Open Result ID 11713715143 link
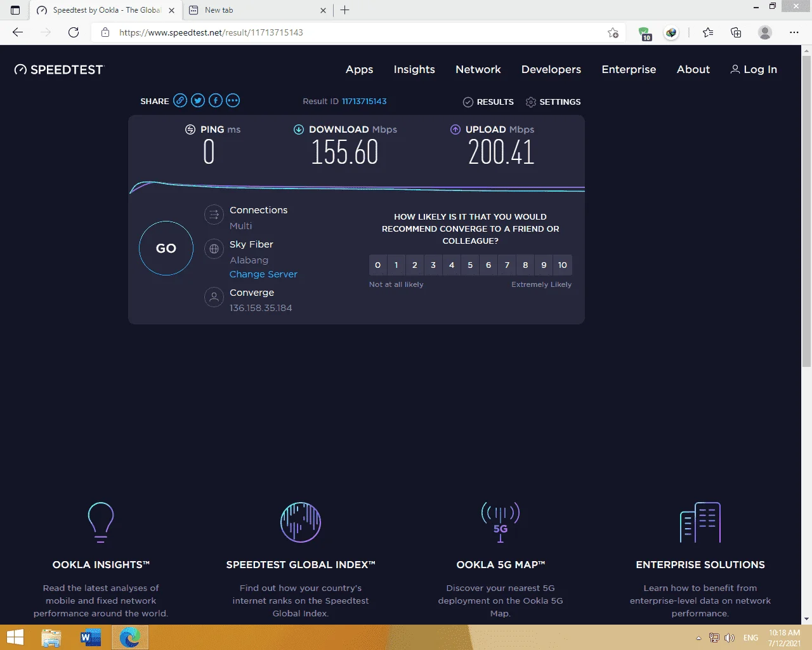Viewport: 812px width, 650px height. click(x=364, y=102)
